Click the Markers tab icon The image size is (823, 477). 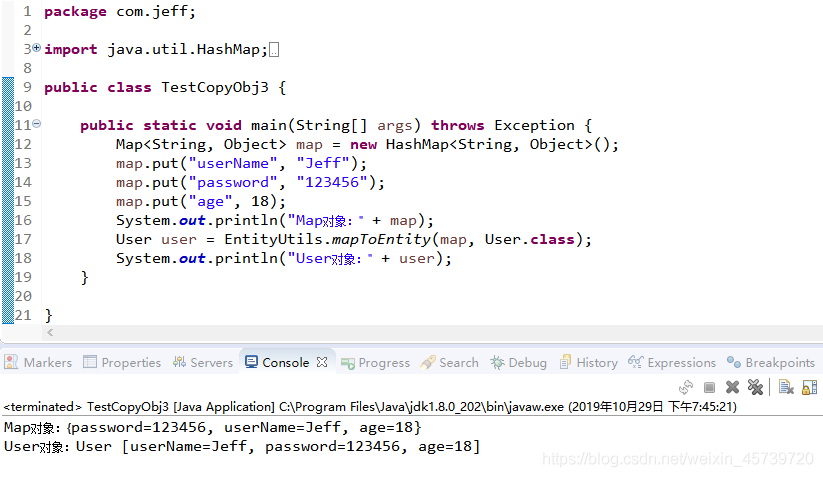tap(11, 362)
